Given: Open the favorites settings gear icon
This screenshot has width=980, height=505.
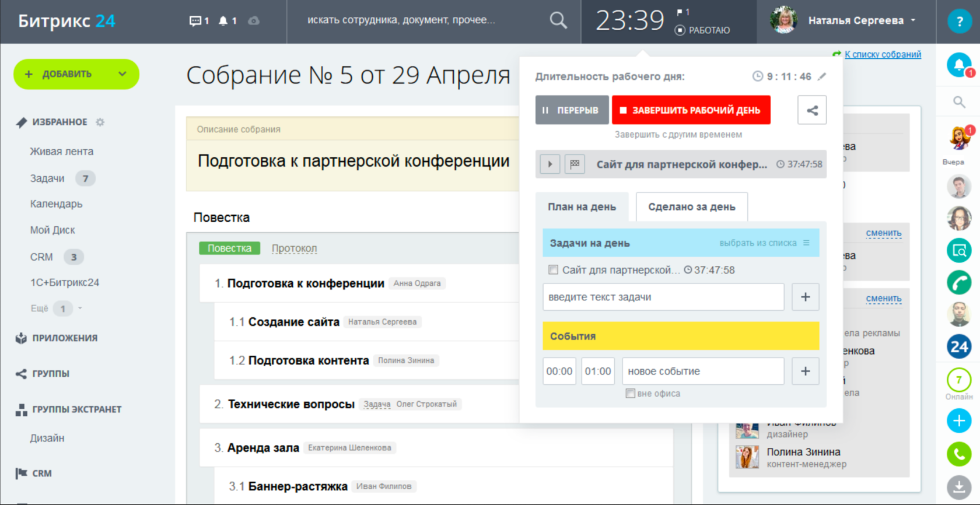Looking at the screenshot, I should coord(100,122).
